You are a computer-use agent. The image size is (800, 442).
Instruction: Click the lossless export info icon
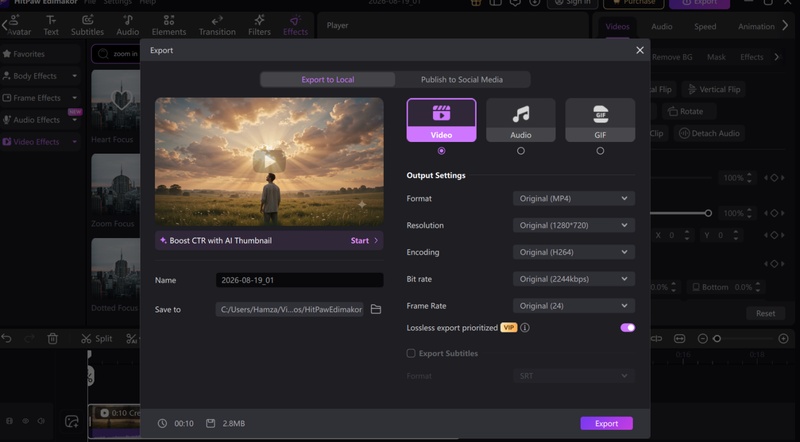point(524,328)
